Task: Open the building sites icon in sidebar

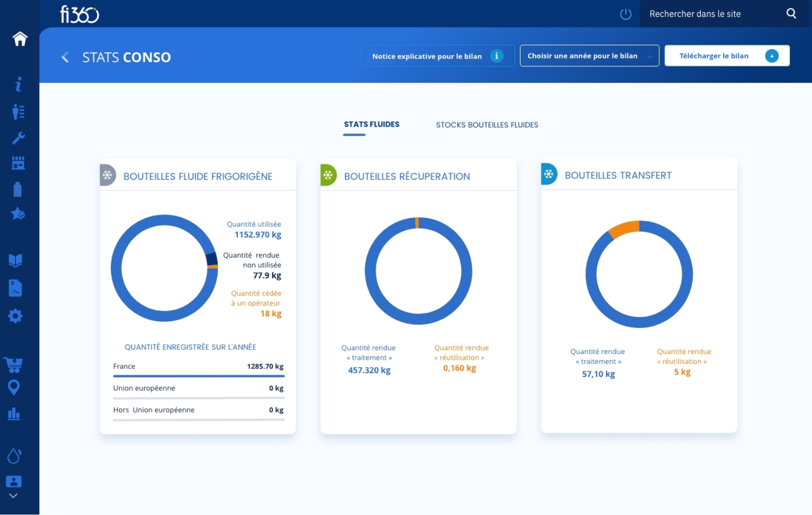Action: tap(18, 163)
